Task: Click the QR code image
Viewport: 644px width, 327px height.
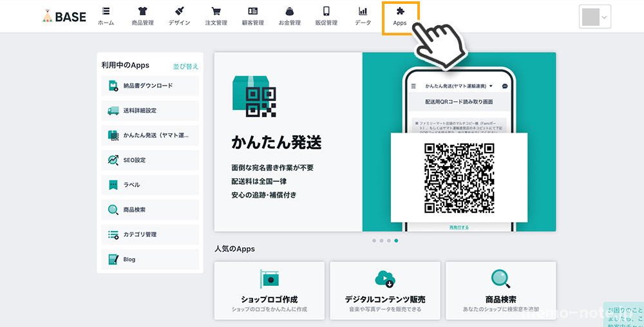Action: [459, 178]
